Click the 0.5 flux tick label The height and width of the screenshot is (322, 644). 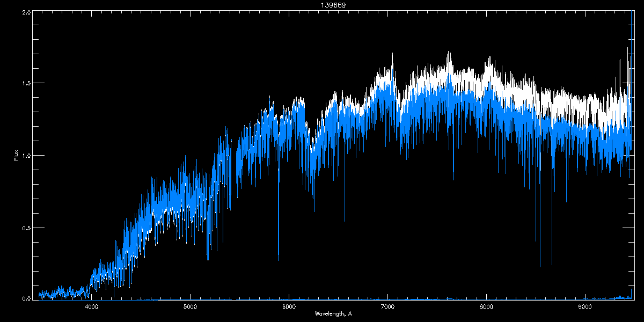26,228
